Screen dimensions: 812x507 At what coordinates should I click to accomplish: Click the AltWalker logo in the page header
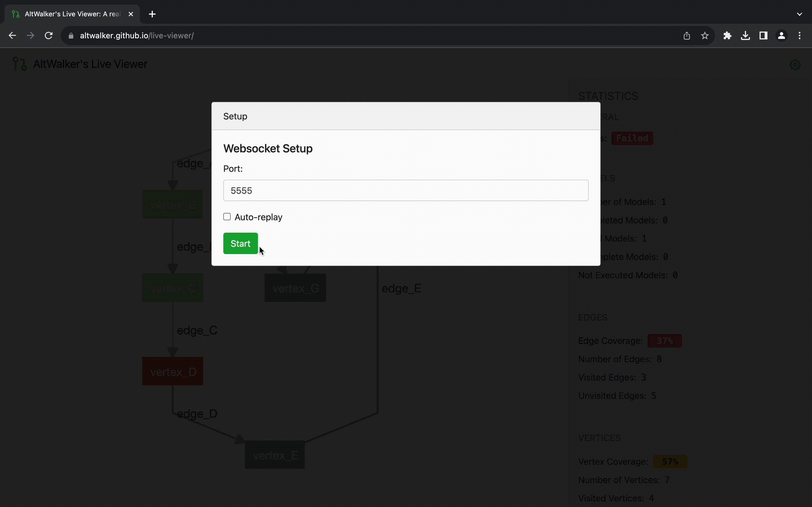19,64
